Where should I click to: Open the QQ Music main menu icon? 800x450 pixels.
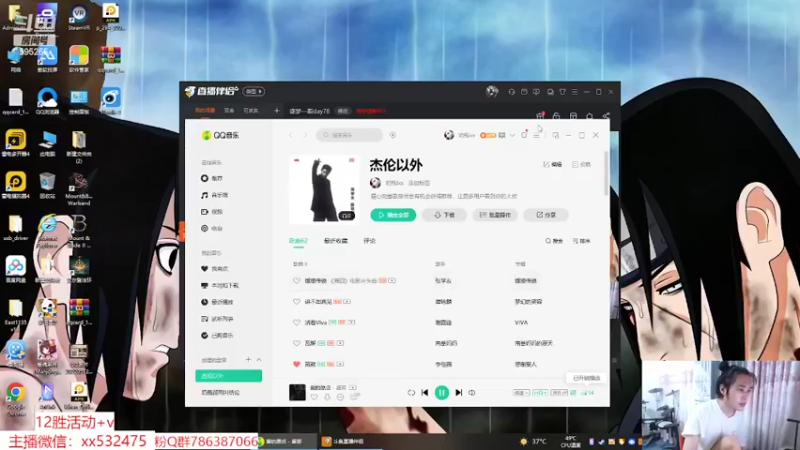[536, 135]
